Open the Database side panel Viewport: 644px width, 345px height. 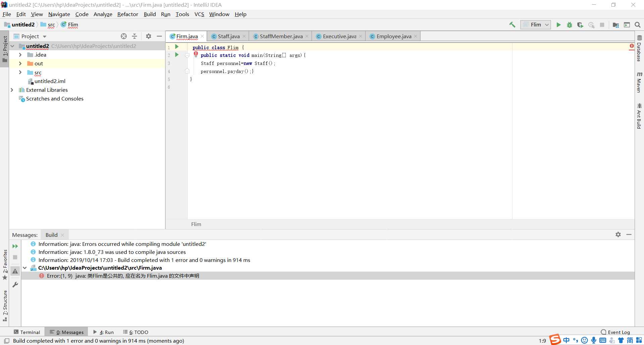point(639,48)
